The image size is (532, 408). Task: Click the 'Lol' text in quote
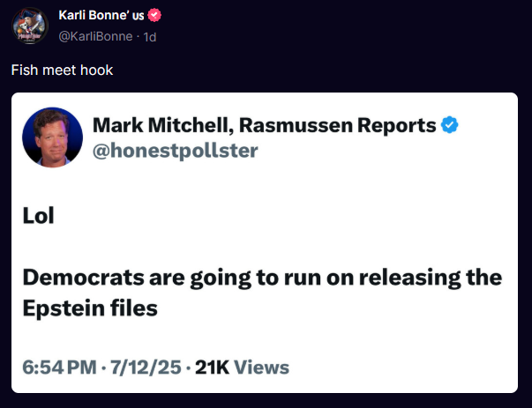[x=38, y=214]
